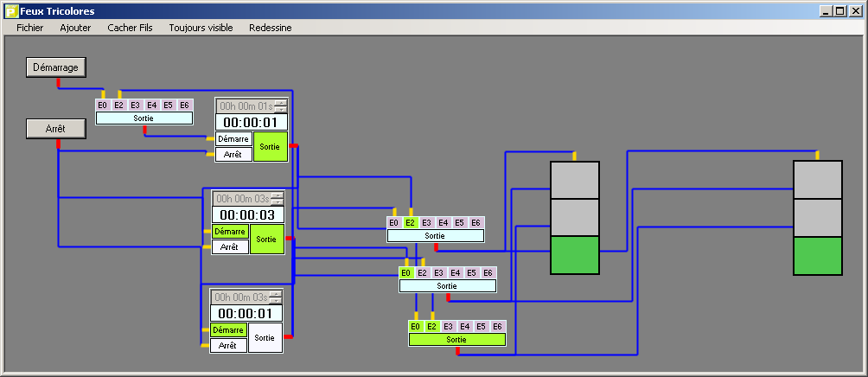Click the green Sortie bar of the lowest logic gate
Viewport: 868px width, 377px height.
click(x=456, y=340)
